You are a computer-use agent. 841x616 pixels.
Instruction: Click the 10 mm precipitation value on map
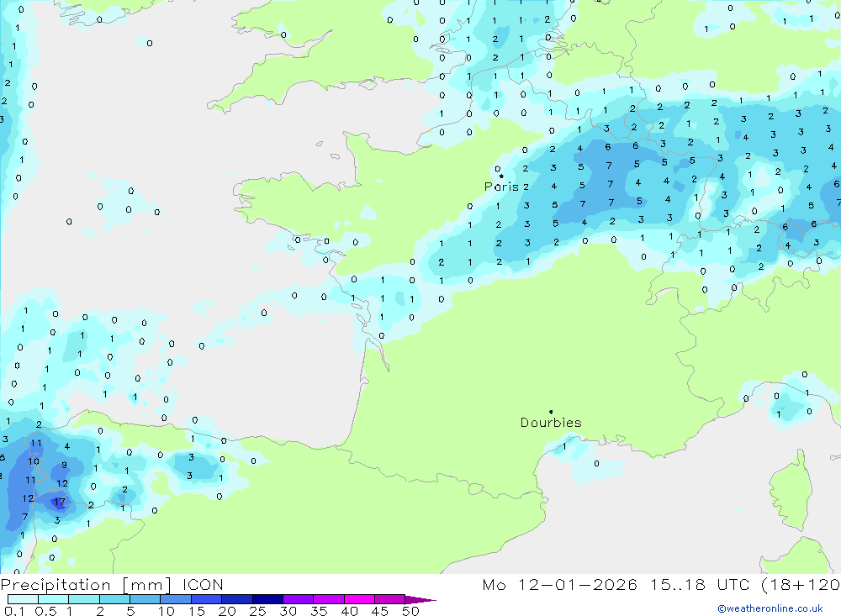point(34,461)
